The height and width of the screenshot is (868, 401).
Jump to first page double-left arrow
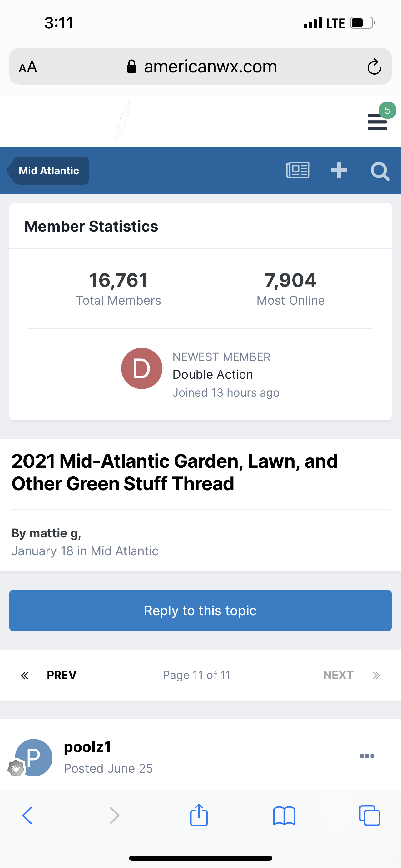tap(25, 675)
